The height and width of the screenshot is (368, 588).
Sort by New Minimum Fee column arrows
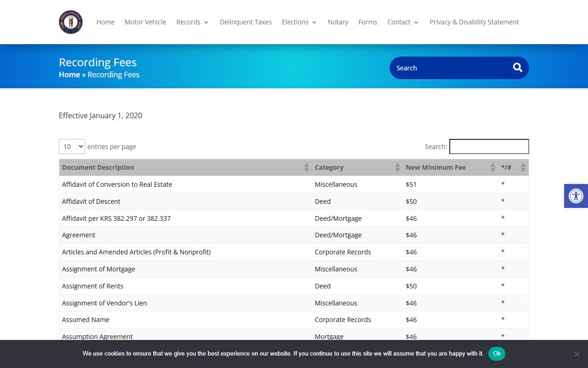492,167
